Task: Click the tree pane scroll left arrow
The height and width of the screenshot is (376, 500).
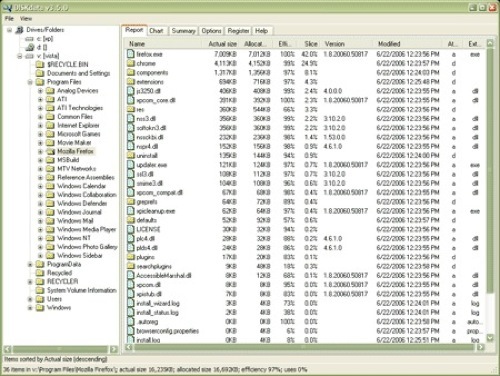Action: [8, 349]
